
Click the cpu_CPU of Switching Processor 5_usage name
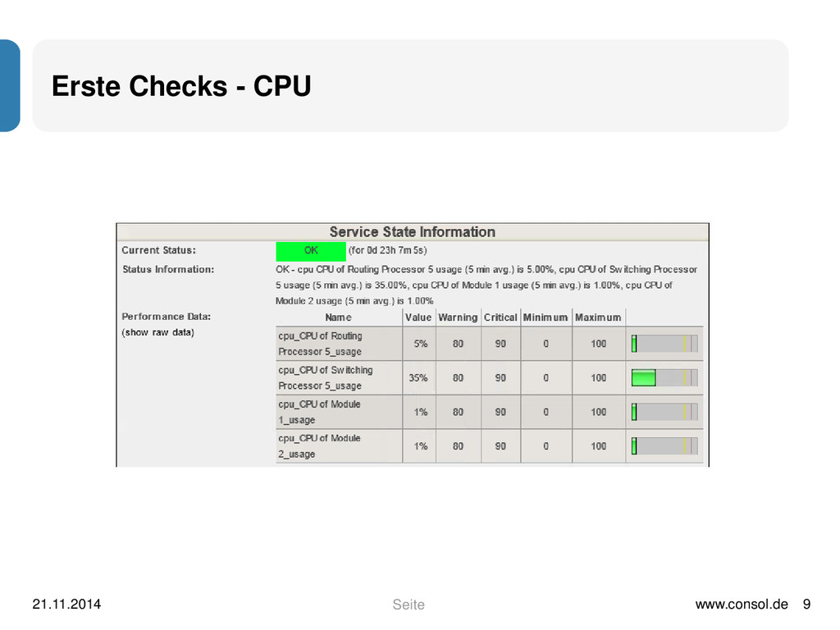tap(326, 377)
